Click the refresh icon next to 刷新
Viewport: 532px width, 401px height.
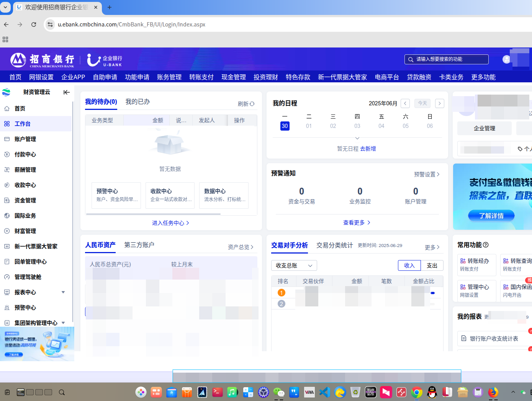point(252,104)
